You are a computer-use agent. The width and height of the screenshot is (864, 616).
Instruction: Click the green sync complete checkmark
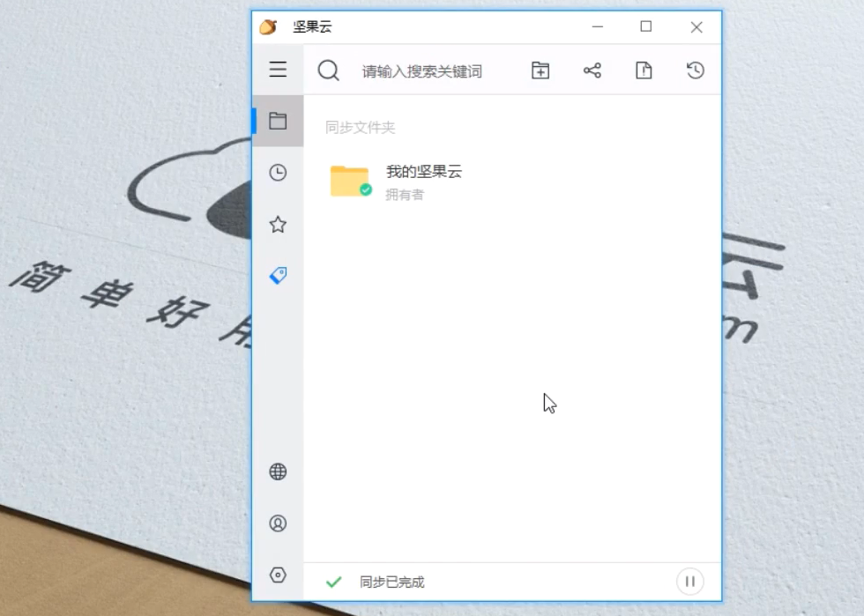[x=334, y=582]
